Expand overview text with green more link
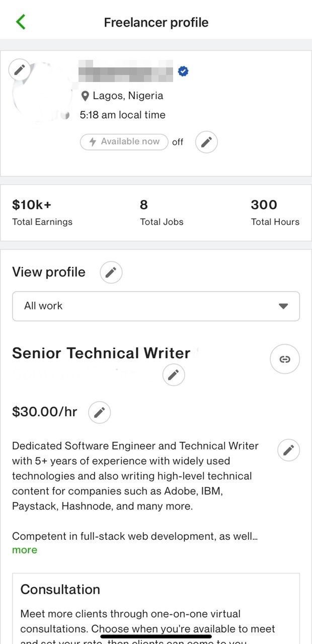312x644 pixels. click(x=25, y=550)
